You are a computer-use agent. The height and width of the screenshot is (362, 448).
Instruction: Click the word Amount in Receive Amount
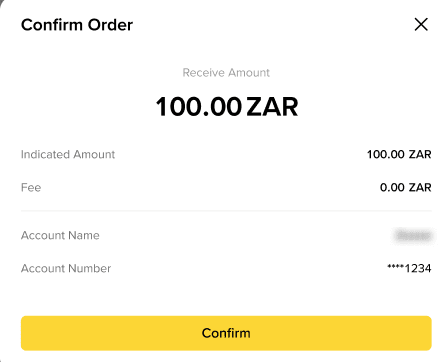[x=249, y=73]
